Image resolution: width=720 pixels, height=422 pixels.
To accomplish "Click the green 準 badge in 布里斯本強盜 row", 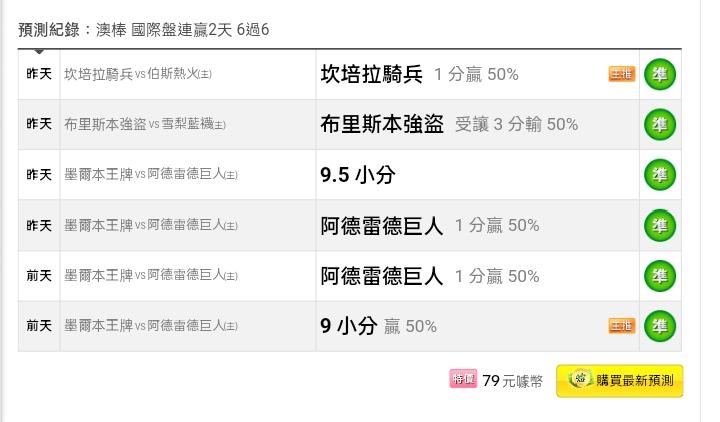I will [660, 124].
